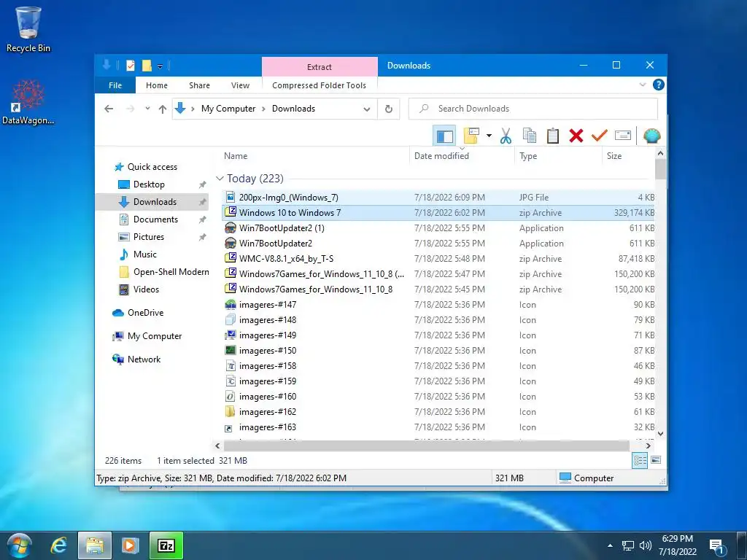Select OneDrive in navigation pane

coord(145,313)
